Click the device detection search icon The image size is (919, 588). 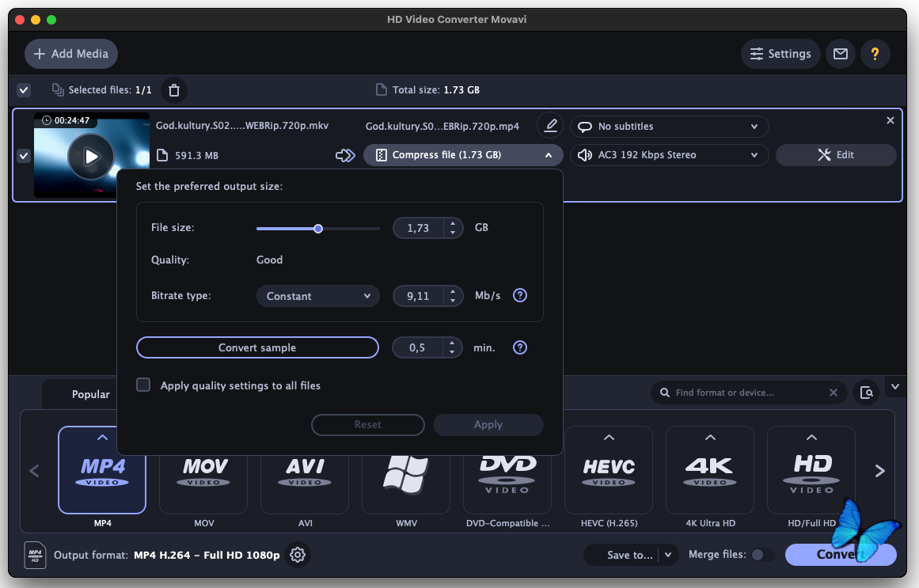[x=867, y=393]
